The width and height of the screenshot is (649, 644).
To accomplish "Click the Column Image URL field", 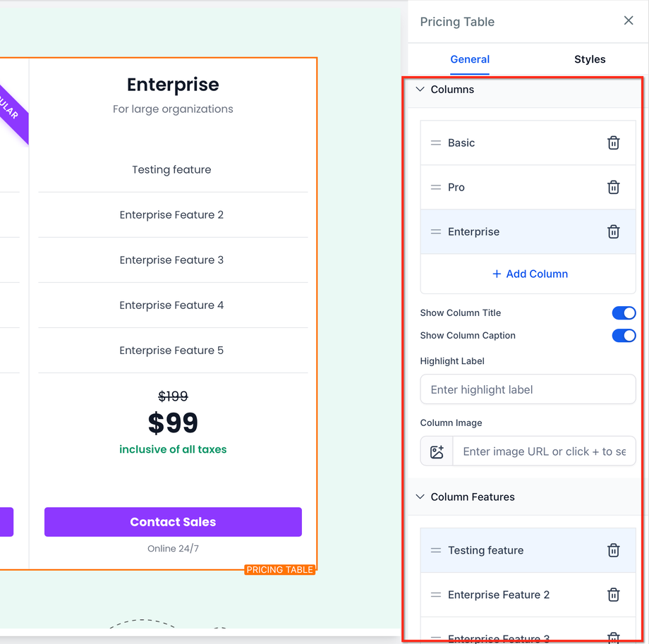I will pyautogui.click(x=543, y=451).
